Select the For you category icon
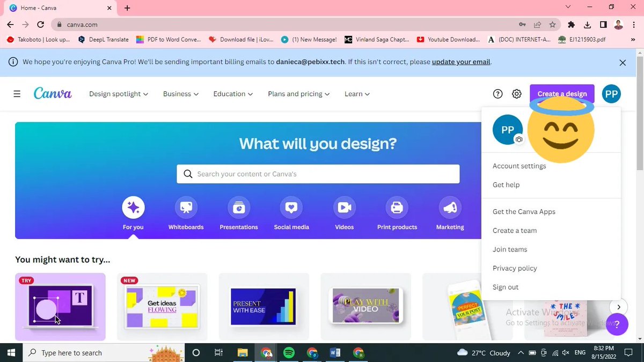The height and width of the screenshot is (362, 644). point(133,208)
